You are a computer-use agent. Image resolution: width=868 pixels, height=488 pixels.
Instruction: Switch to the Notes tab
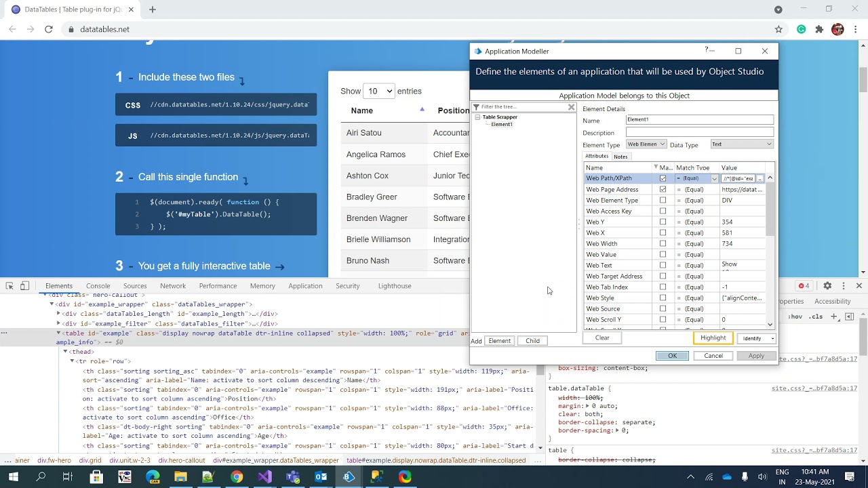pyautogui.click(x=620, y=157)
